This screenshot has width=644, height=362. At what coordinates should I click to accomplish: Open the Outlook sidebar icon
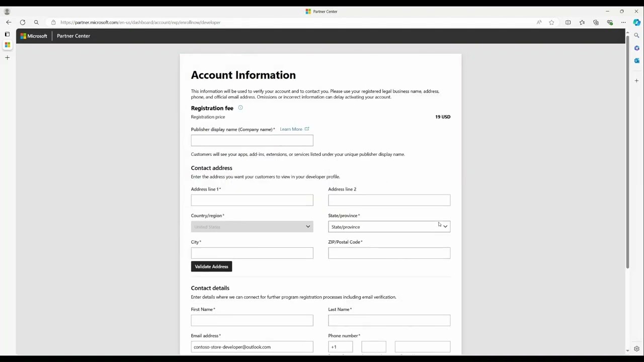tap(636, 61)
